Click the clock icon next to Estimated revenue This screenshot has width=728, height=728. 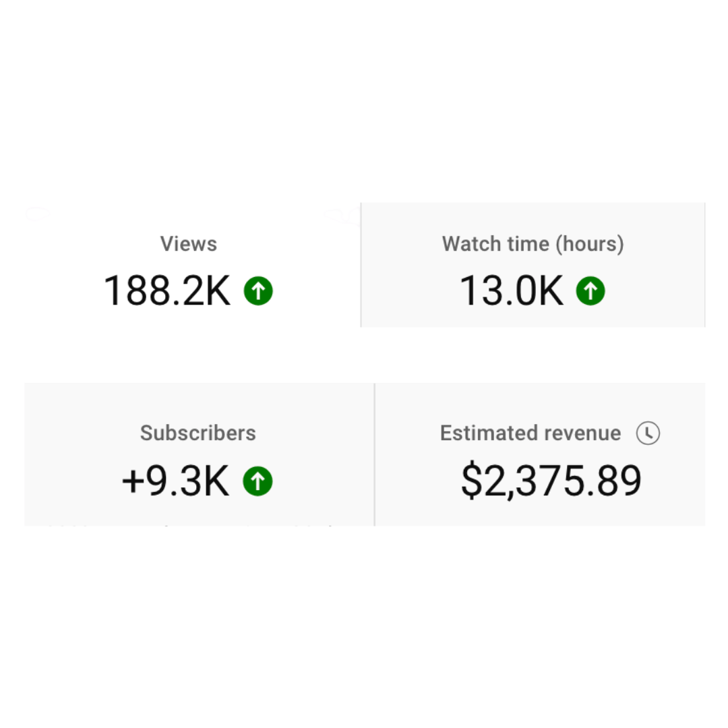pyautogui.click(x=648, y=433)
